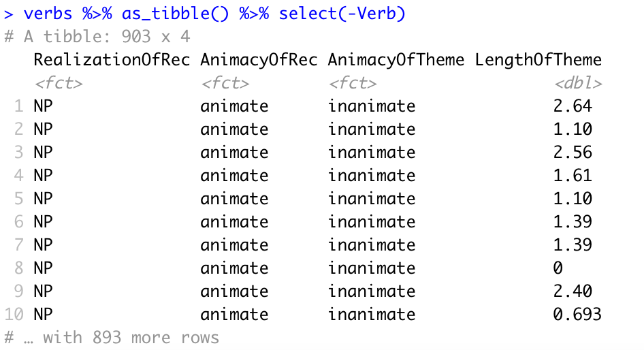Place cursor on select(-Verb) in command
Screen dimensions: 644x350
[342, 14]
